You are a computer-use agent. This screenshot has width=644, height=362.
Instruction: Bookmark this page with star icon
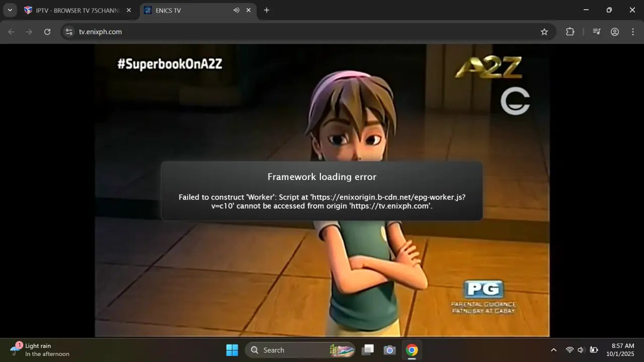tap(544, 32)
